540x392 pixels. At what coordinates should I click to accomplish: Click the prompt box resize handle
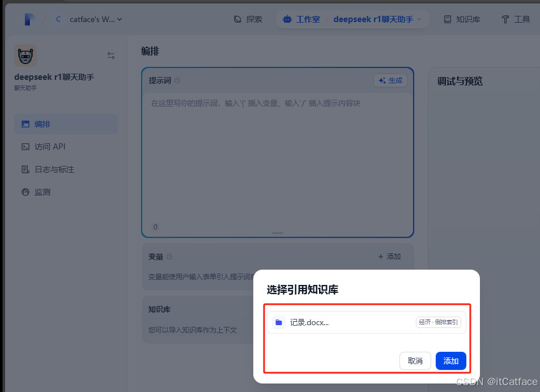point(278,233)
